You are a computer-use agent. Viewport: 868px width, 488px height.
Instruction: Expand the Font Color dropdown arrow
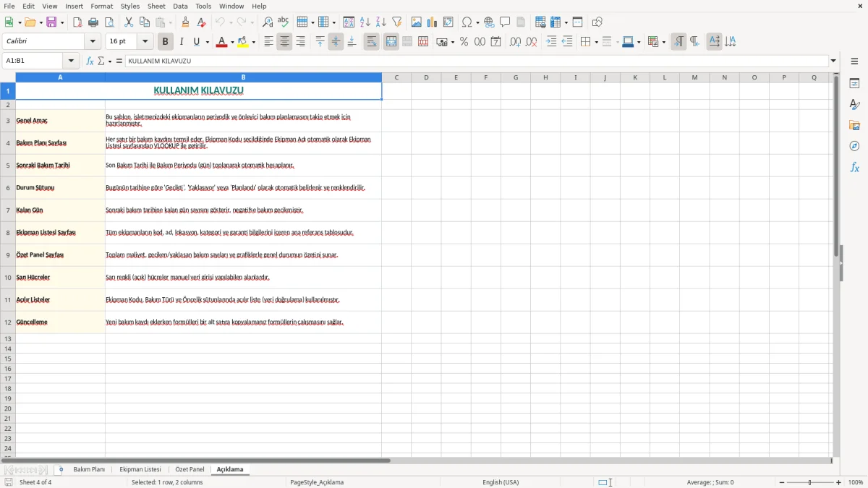tap(231, 43)
